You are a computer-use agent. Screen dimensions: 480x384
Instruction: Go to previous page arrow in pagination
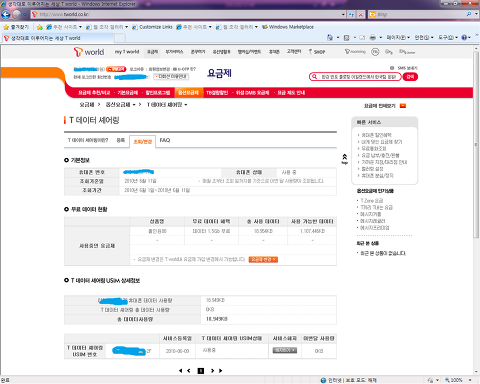click(189, 371)
